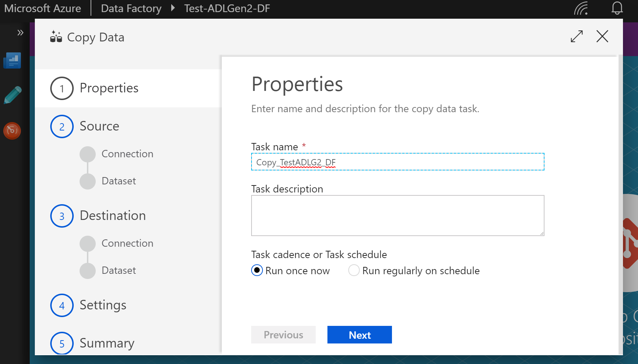Screen dimensions: 638x364
Task: Click inside the Task name input field
Action: point(397,162)
